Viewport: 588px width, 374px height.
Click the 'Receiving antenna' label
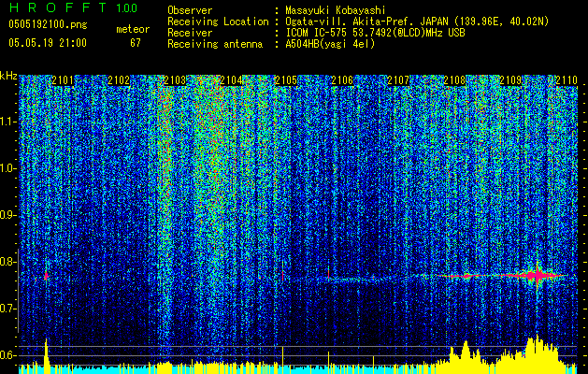tap(215, 44)
